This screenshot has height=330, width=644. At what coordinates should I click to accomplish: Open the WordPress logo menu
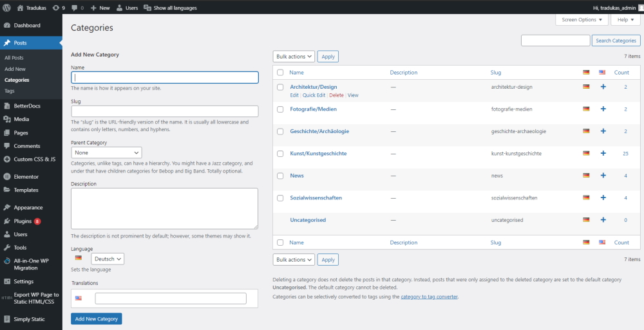6,7
